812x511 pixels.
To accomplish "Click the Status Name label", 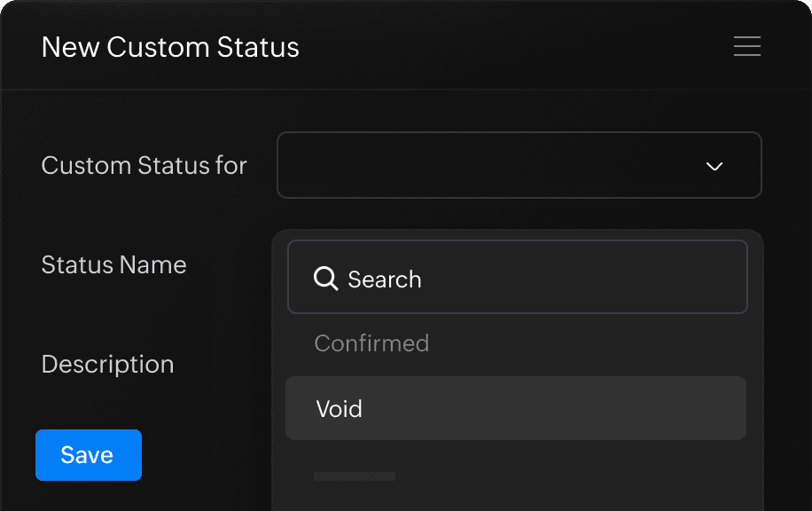I will pyautogui.click(x=113, y=264).
